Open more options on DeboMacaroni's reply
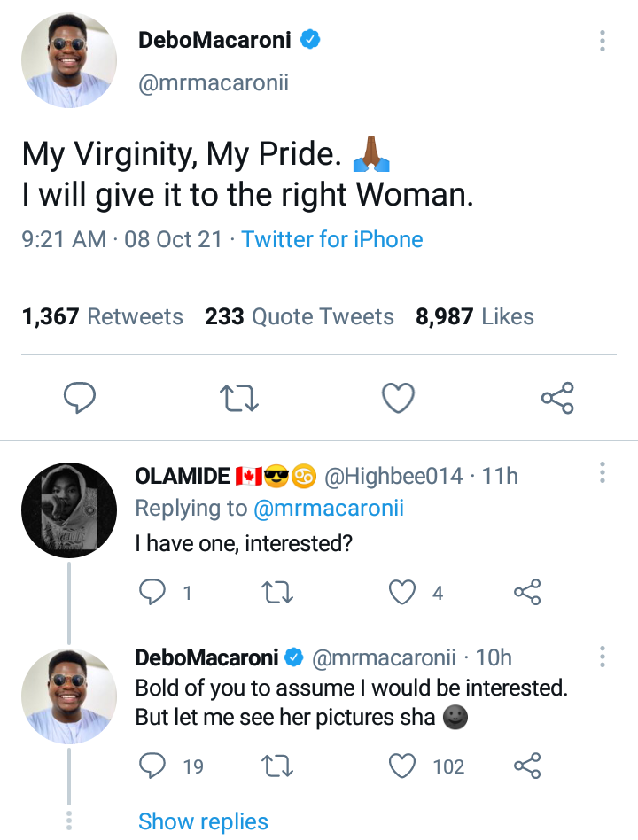Viewport: 638px width, 840px height. coord(603,657)
